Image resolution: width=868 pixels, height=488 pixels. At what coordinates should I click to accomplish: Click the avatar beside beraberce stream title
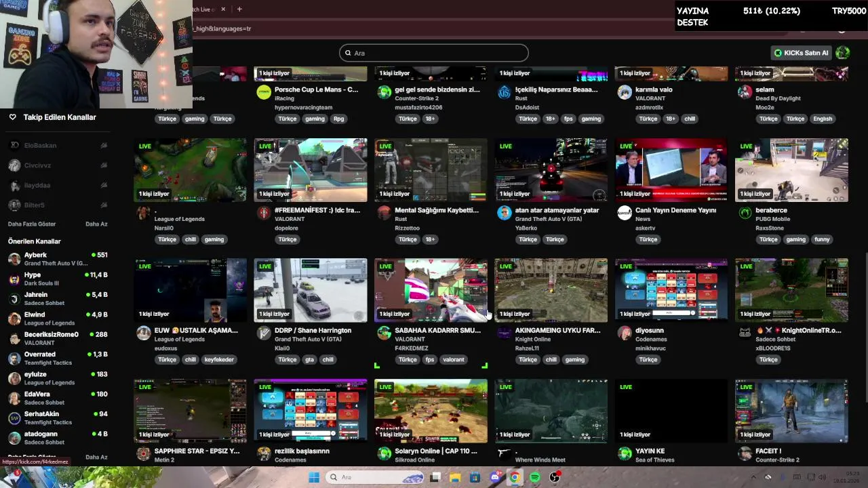coord(745,213)
